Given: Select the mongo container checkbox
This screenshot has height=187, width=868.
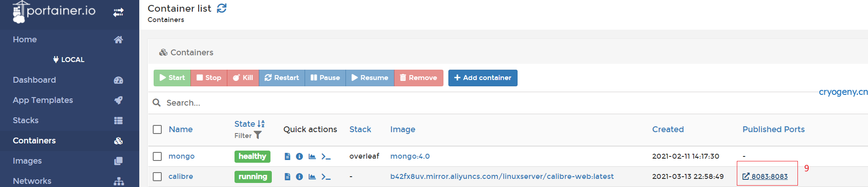Looking at the screenshot, I should (157, 156).
